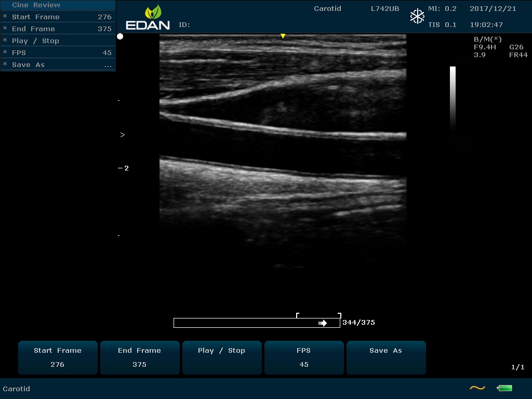Click the cine frame progress bar
The width and height of the screenshot is (532, 399).
257,323
